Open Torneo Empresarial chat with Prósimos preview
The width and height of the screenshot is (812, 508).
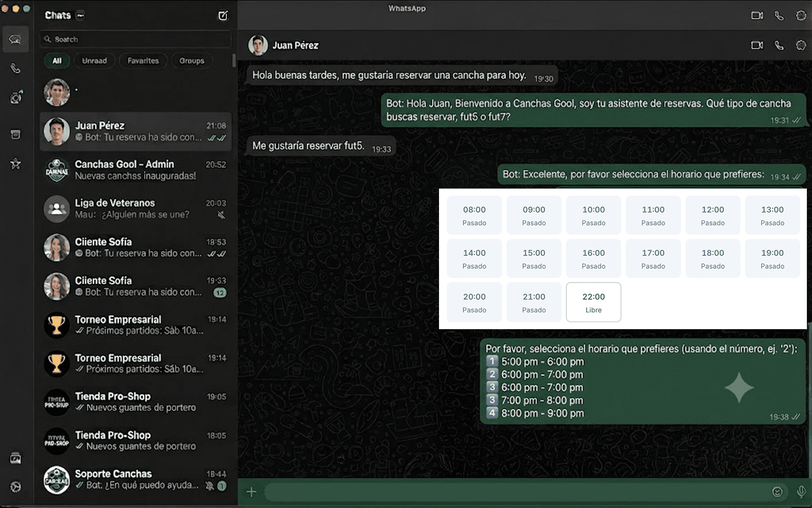(x=136, y=325)
